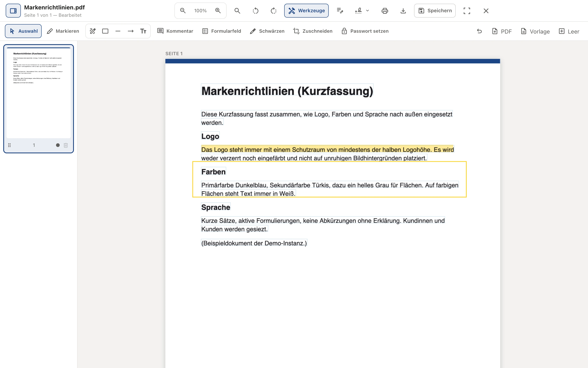Select 'Flächen steht Text immer in Weiß.' line
The width and height of the screenshot is (588, 368).
[x=248, y=193]
